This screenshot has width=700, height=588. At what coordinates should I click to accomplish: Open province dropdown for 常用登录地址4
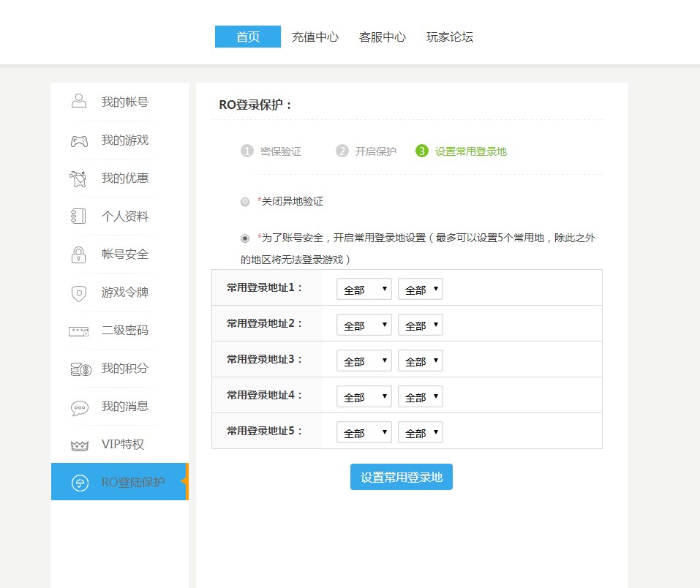pyautogui.click(x=364, y=396)
